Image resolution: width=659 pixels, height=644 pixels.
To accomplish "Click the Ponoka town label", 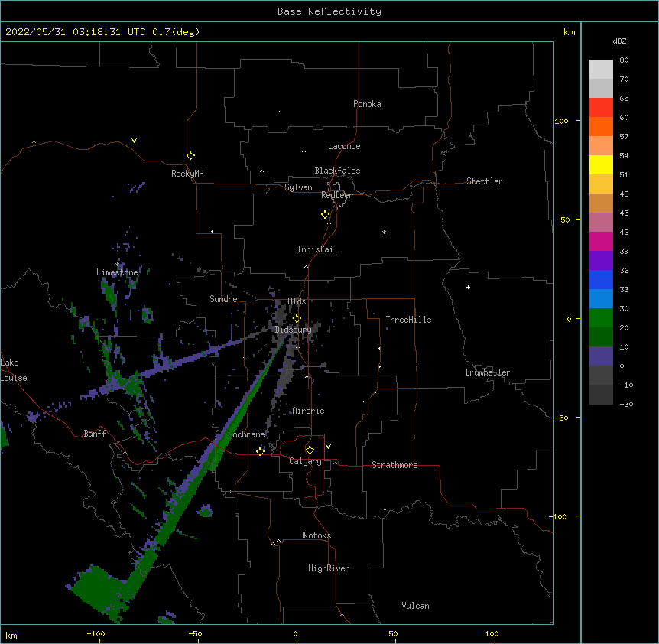I will pos(367,104).
